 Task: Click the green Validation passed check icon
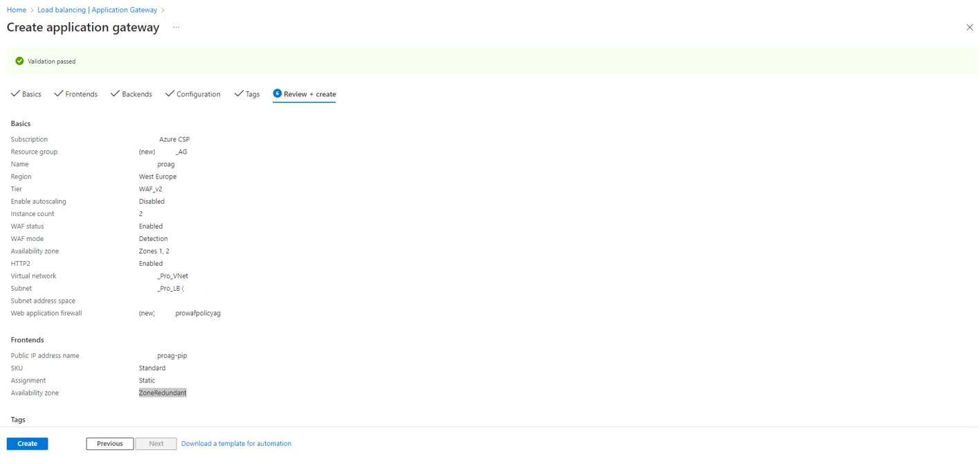(x=19, y=61)
